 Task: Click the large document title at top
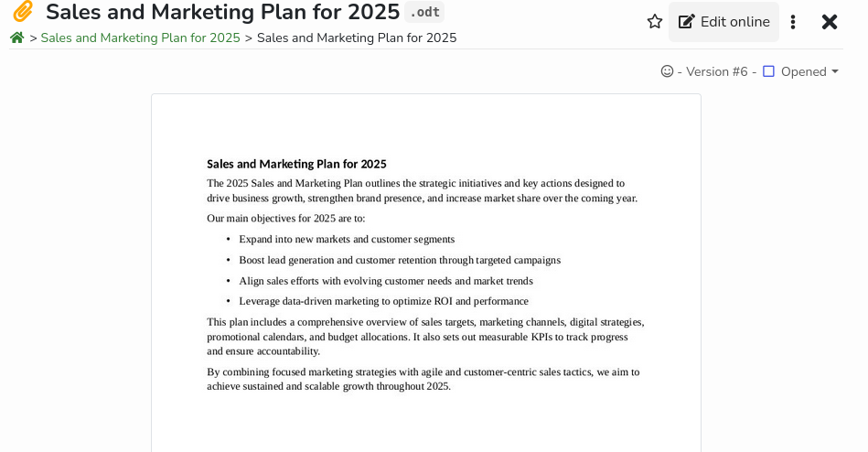coord(222,12)
